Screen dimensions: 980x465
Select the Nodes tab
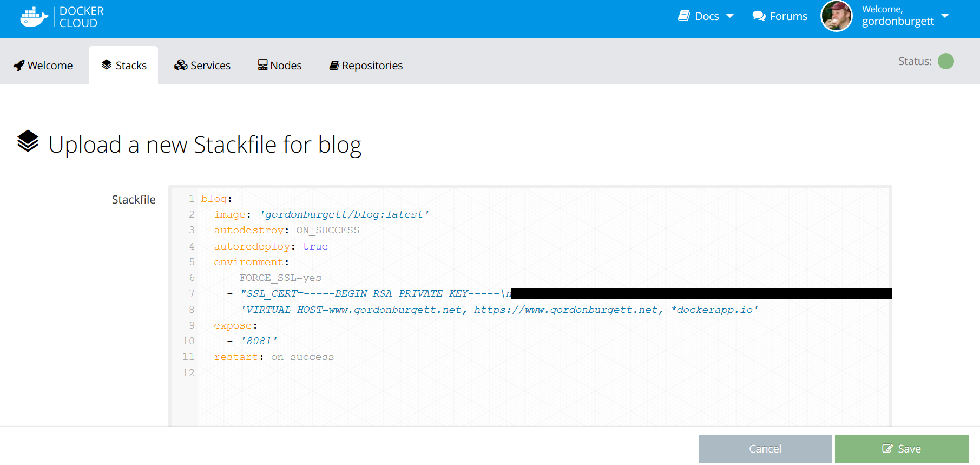tap(280, 66)
